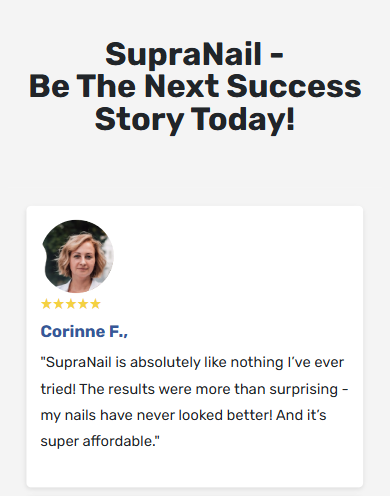
Task: Click the 'SupraNail -' heading line
Action: tap(195, 54)
